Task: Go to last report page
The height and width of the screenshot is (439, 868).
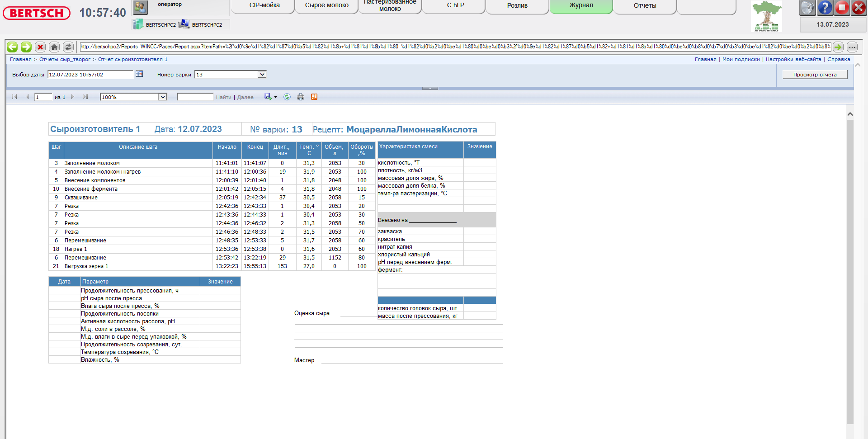Action: [x=85, y=97]
